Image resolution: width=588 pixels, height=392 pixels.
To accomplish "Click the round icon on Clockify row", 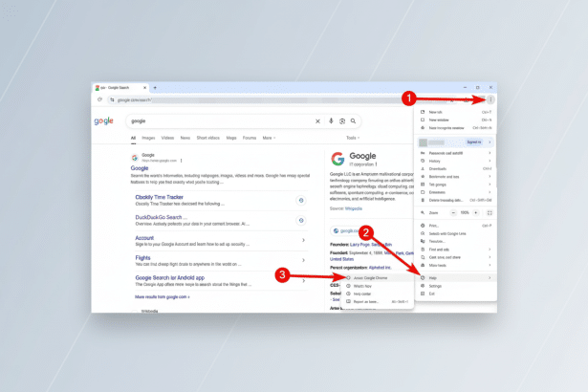I will pos(301,201).
